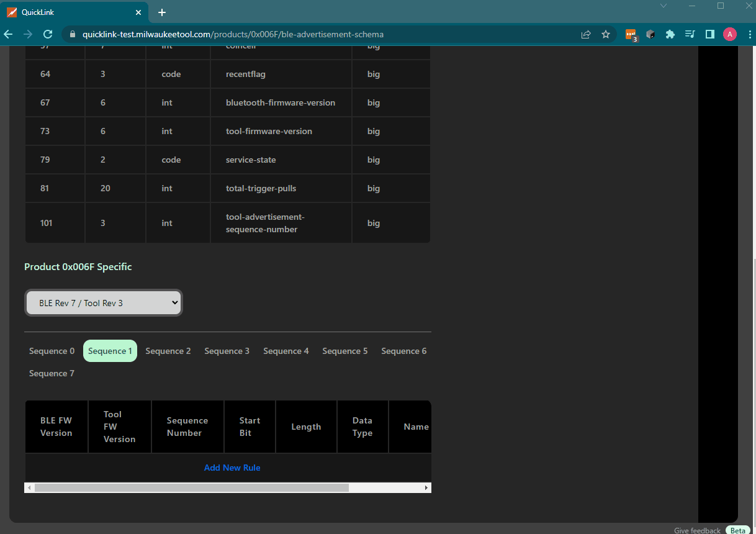Click the Product 0x006F Specific heading
This screenshot has width=756, height=534.
point(78,266)
